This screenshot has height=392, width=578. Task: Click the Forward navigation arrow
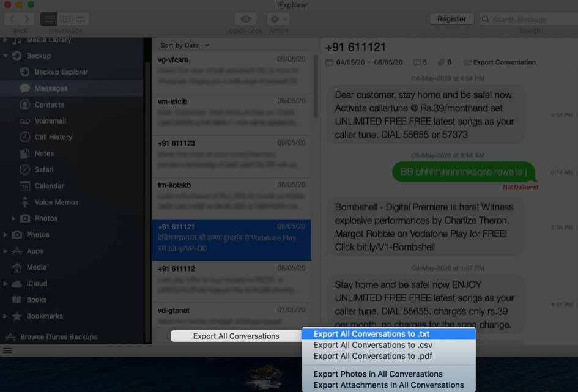click(28, 19)
